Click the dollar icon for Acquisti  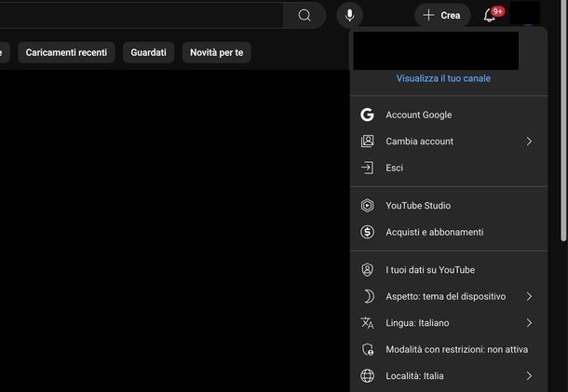pyautogui.click(x=367, y=232)
